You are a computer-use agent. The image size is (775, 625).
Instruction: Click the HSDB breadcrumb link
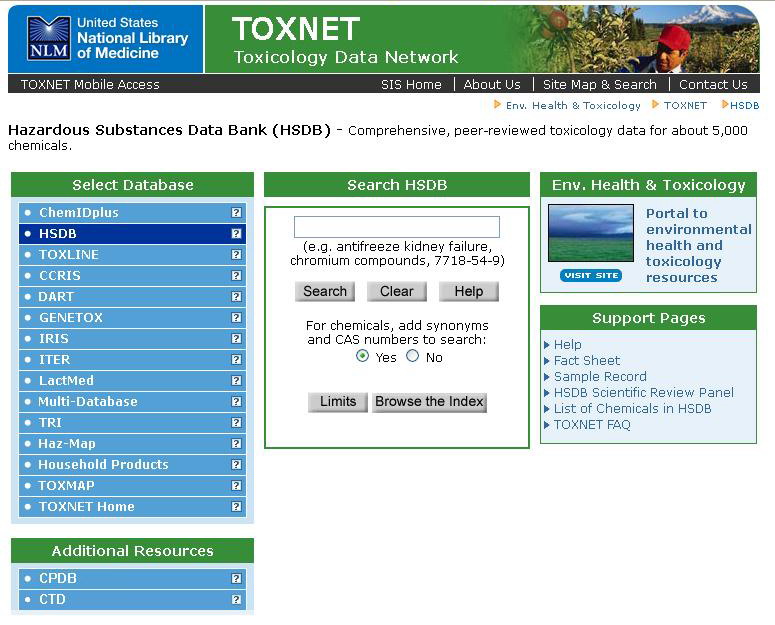click(744, 105)
